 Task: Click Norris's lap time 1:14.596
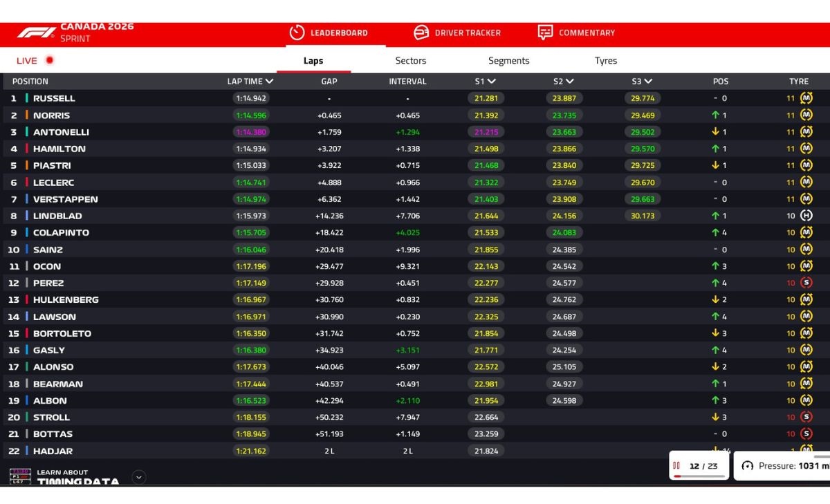point(250,115)
